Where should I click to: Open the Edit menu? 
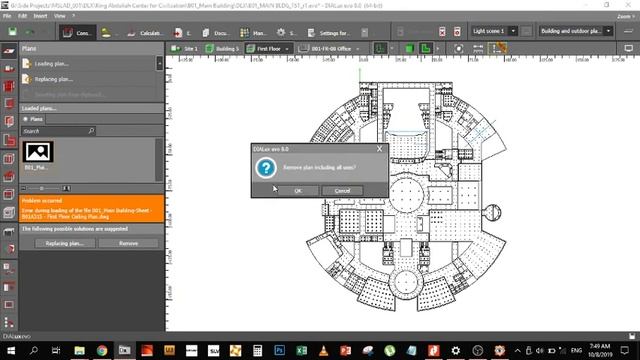pyautogui.click(x=22, y=16)
